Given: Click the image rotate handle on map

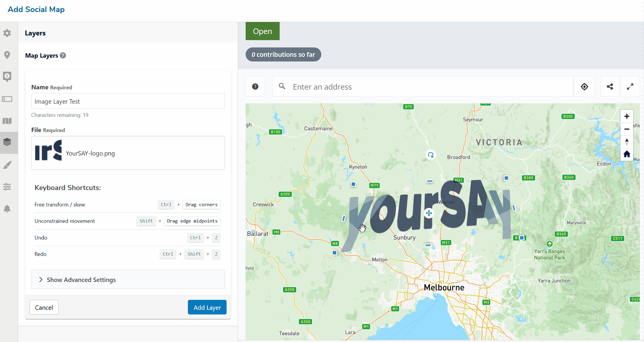Looking at the screenshot, I should [431, 155].
